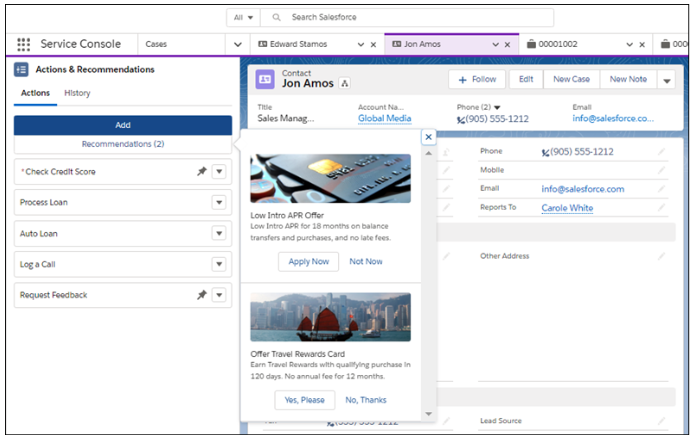The image size is (694, 437).
Task: Click the pin icon on Check Credit Score
Action: (x=202, y=171)
